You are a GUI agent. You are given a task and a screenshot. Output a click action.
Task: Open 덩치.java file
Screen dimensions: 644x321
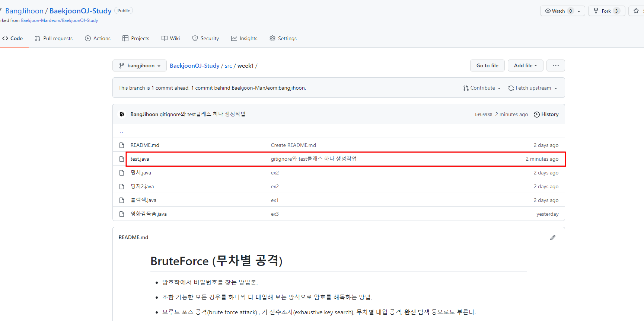coord(141,173)
